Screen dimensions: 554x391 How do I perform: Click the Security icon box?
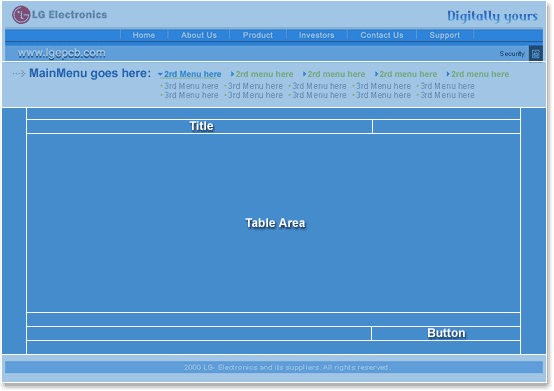536,54
